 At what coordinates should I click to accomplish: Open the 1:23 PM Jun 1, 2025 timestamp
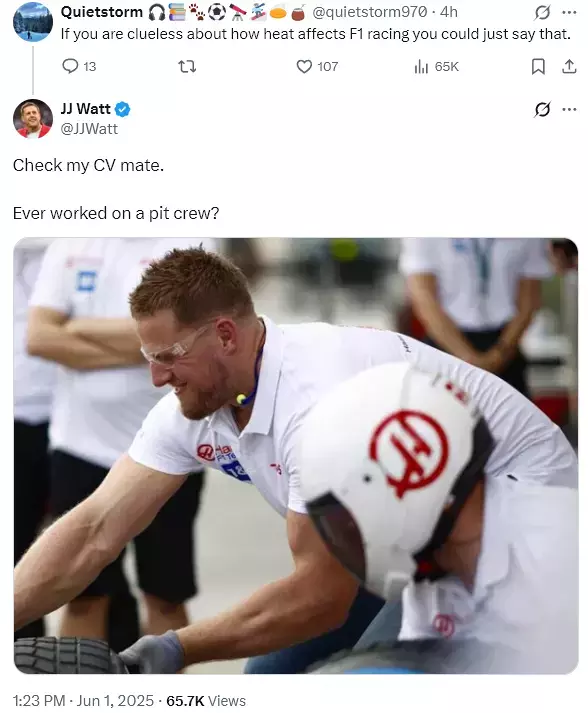click(83, 700)
